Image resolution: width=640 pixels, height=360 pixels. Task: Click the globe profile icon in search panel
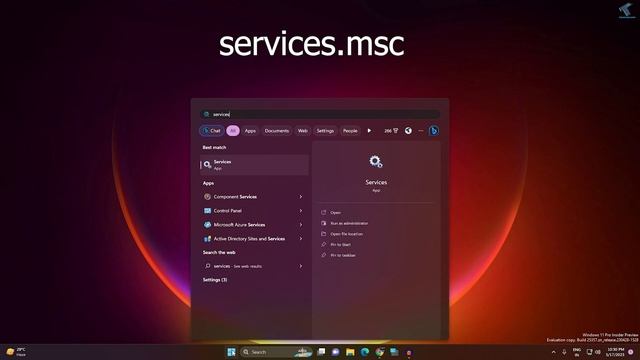(x=408, y=131)
